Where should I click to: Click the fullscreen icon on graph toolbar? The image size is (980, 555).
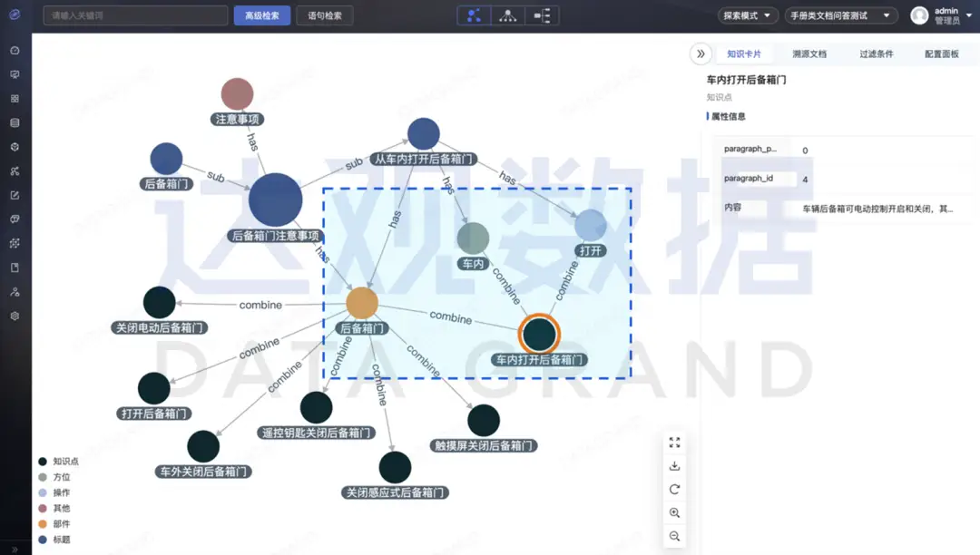click(x=674, y=443)
